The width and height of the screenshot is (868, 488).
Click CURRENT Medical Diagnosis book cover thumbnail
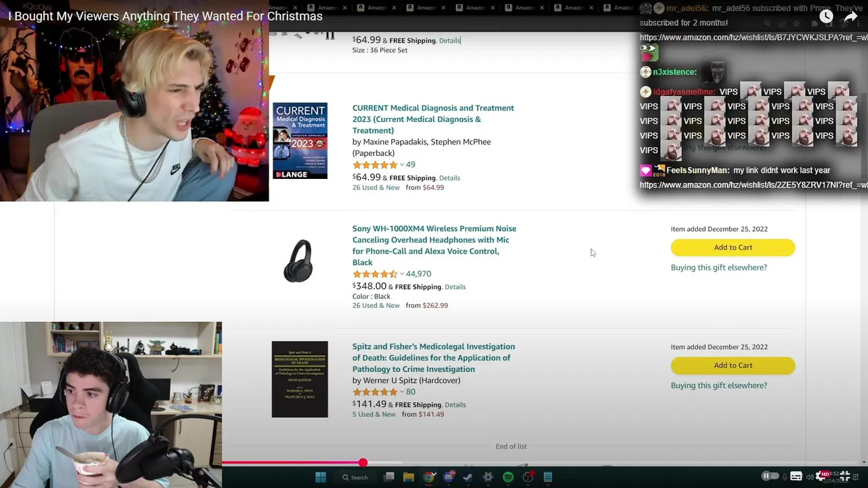click(x=300, y=141)
